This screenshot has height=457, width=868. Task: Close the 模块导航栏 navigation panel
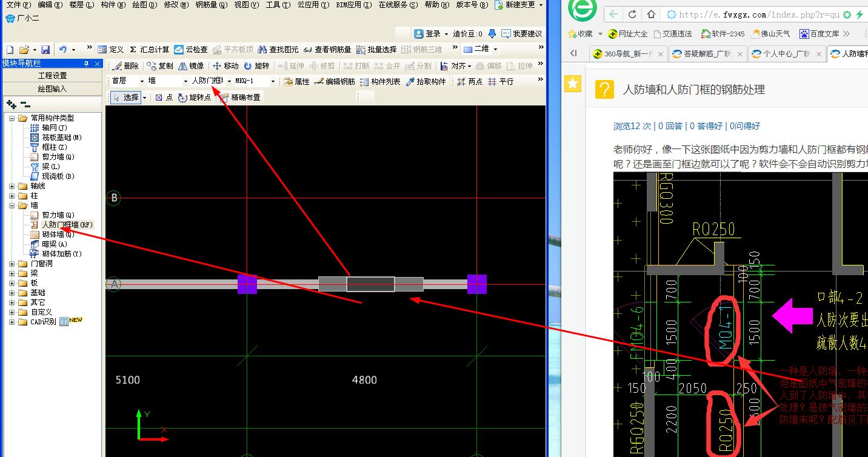pyautogui.click(x=98, y=63)
